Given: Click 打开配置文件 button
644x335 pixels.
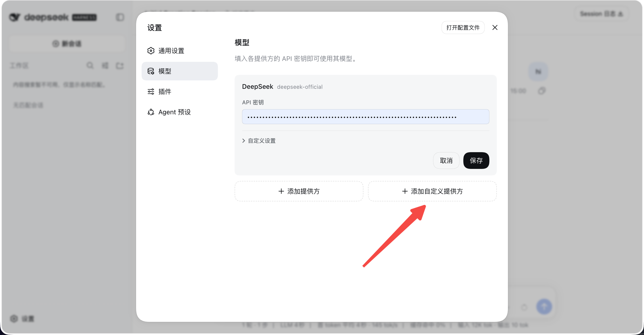Looking at the screenshot, I should coord(463,28).
